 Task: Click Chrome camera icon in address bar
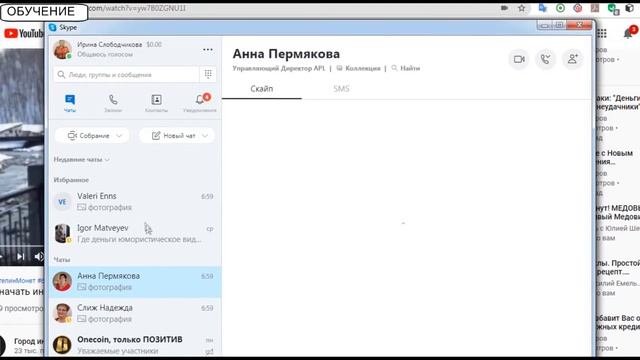[504, 8]
